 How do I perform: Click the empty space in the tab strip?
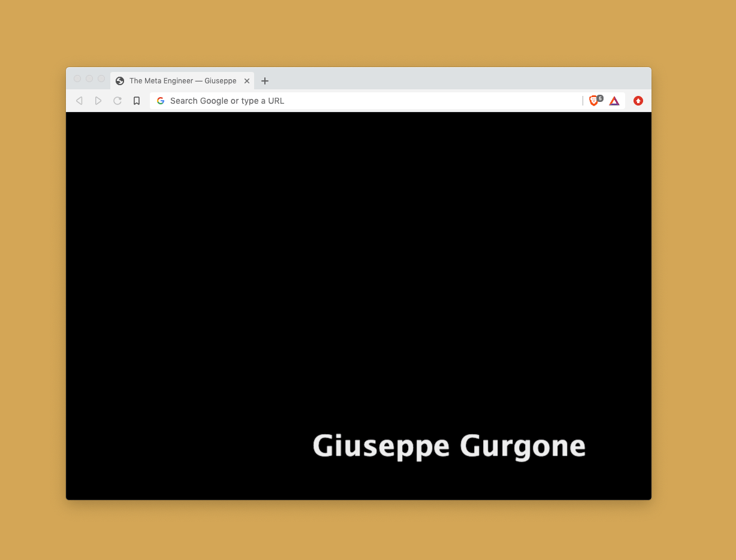pos(420,80)
